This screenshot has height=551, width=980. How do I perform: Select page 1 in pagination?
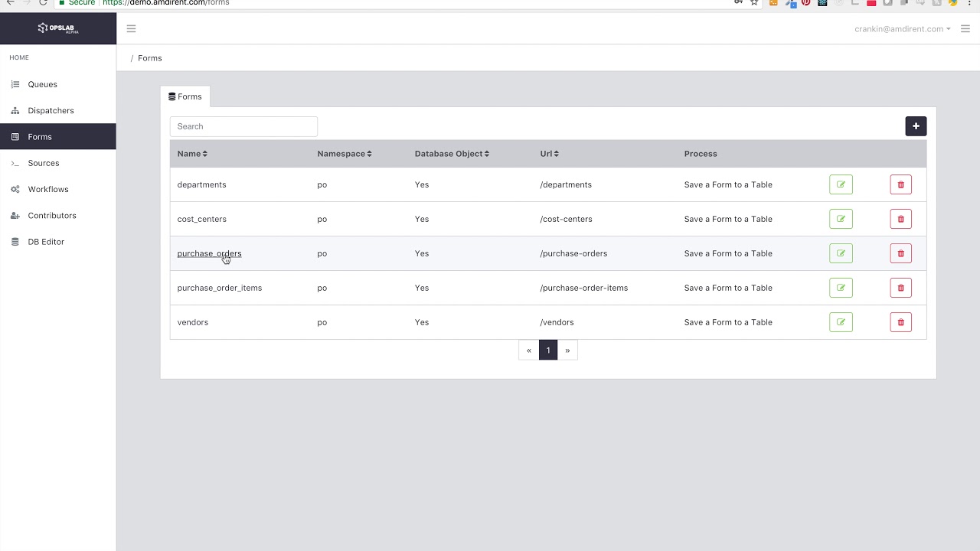pos(548,350)
